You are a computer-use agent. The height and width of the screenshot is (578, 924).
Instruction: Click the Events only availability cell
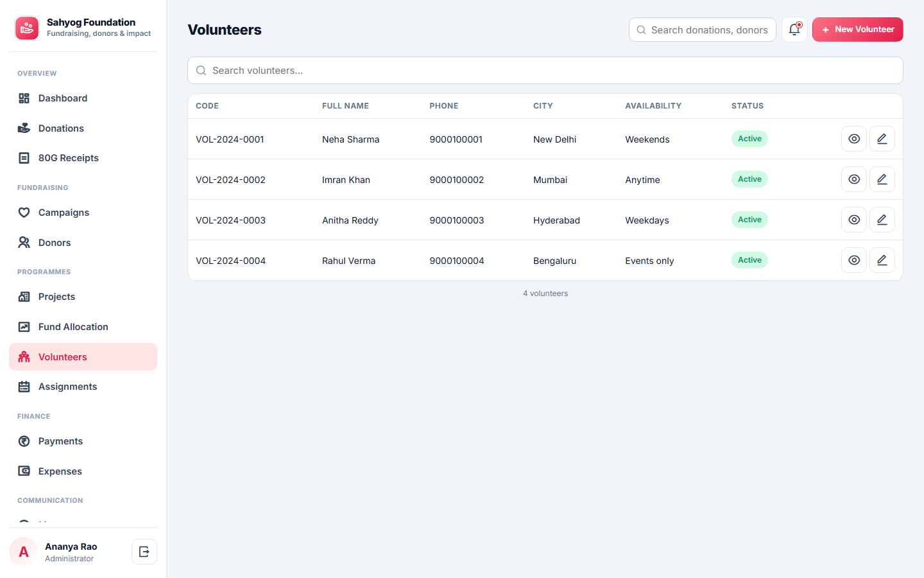(649, 261)
